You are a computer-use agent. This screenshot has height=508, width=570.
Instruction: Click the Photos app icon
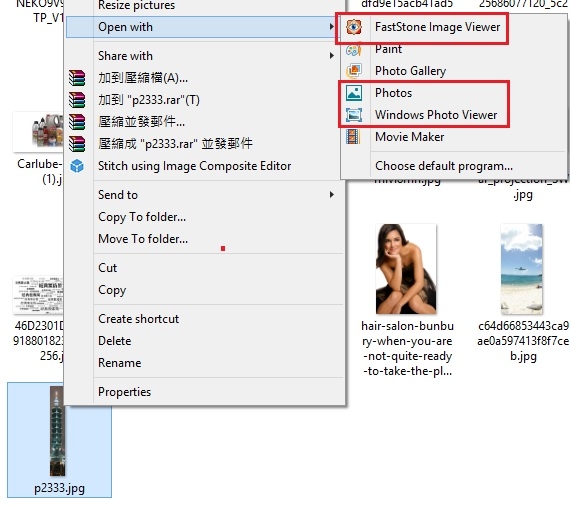coord(354,93)
